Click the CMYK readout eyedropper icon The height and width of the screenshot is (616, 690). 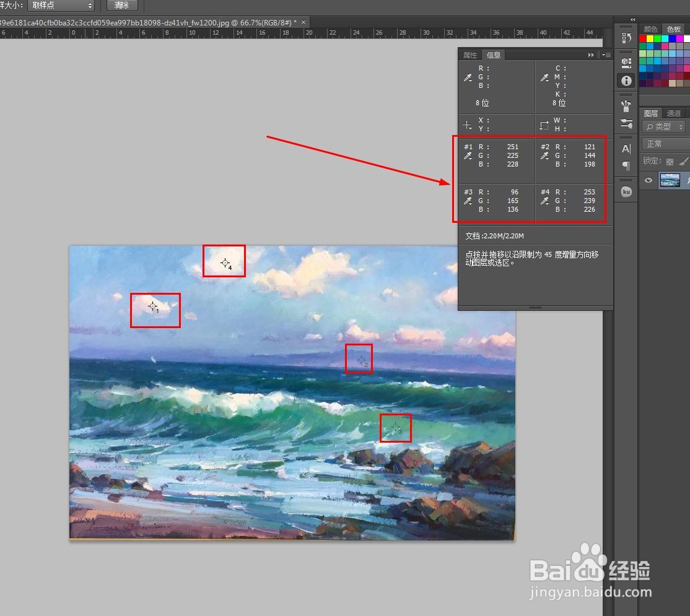(545, 77)
